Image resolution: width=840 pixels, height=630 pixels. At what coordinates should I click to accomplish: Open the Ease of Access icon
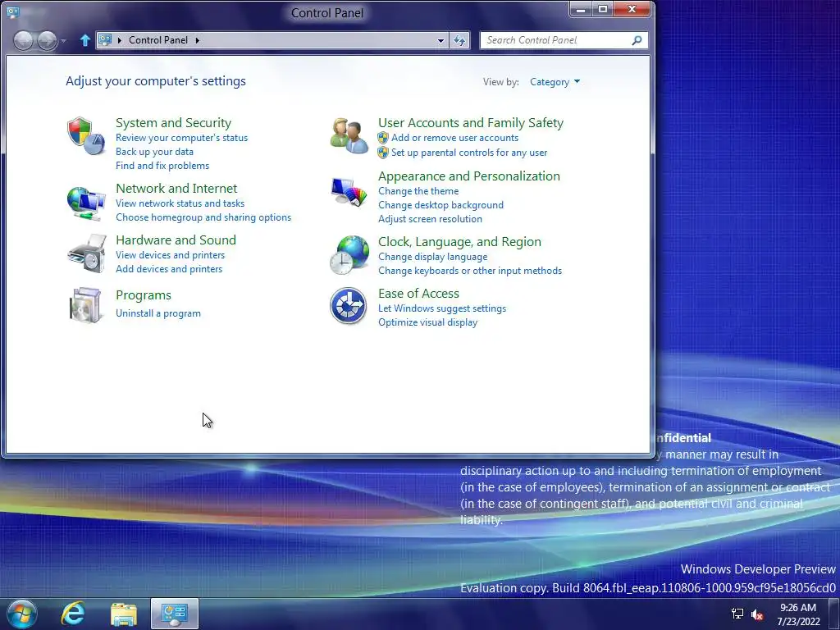tap(348, 306)
